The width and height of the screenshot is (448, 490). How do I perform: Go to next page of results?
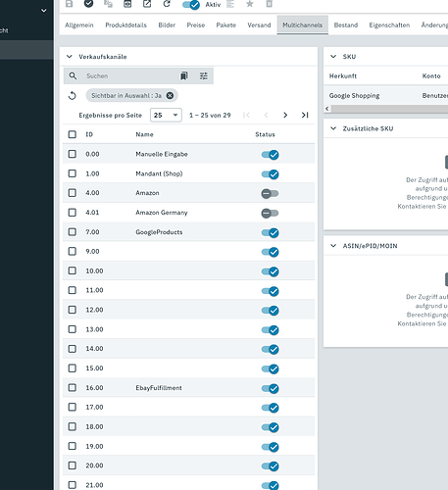pyautogui.click(x=285, y=115)
